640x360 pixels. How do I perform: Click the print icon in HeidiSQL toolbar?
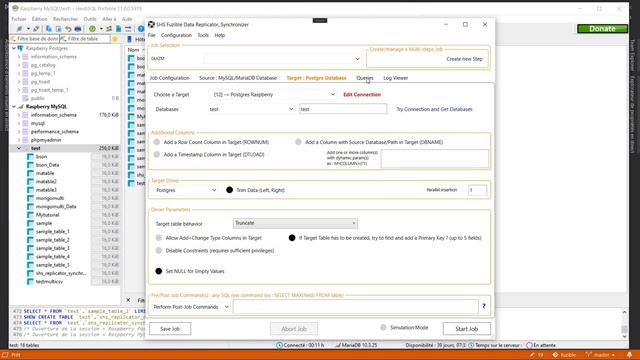(x=78, y=29)
